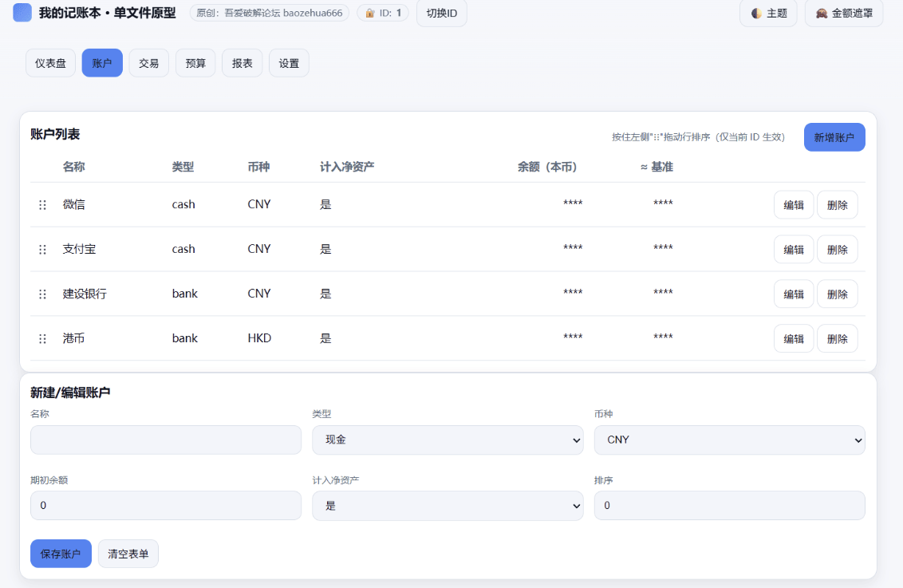Click the 保存账户 button

pyautogui.click(x=61, y=553)
